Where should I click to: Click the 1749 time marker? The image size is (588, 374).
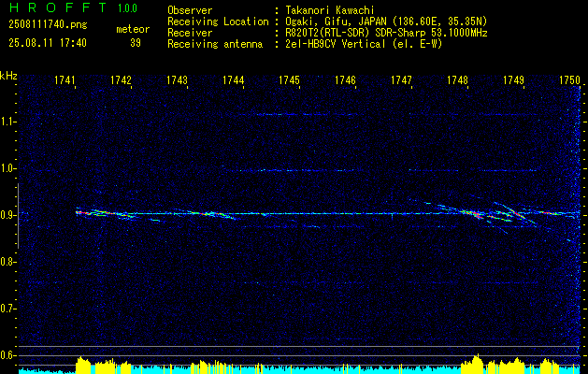[x=514, y=79]
